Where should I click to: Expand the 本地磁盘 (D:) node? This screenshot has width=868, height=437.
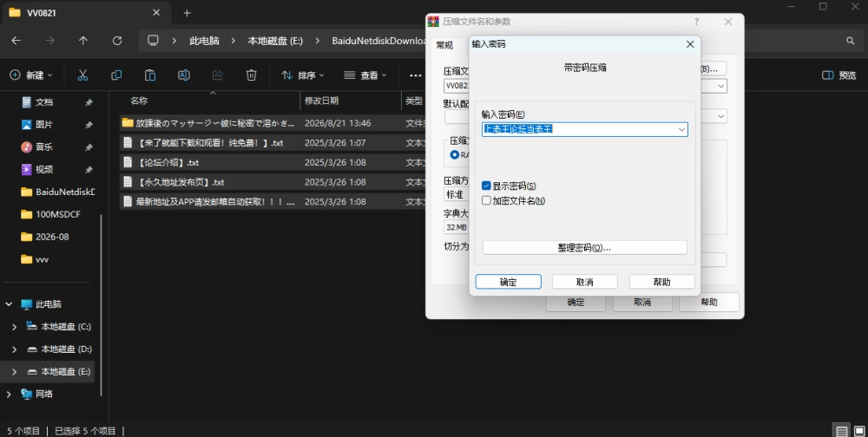[15, 349]
